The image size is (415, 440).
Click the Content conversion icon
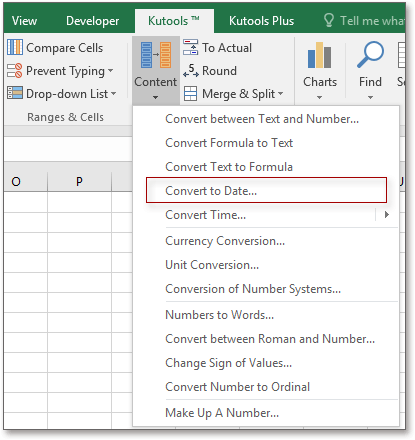pos(156,55)
